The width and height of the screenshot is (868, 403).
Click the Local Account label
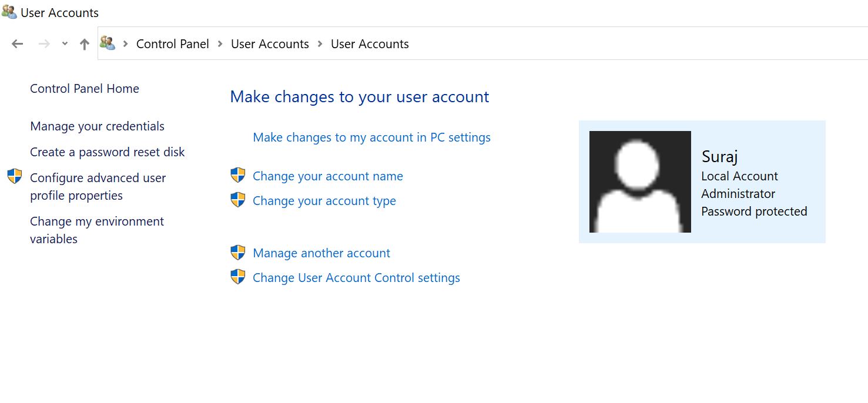click(x=739, y=176)
